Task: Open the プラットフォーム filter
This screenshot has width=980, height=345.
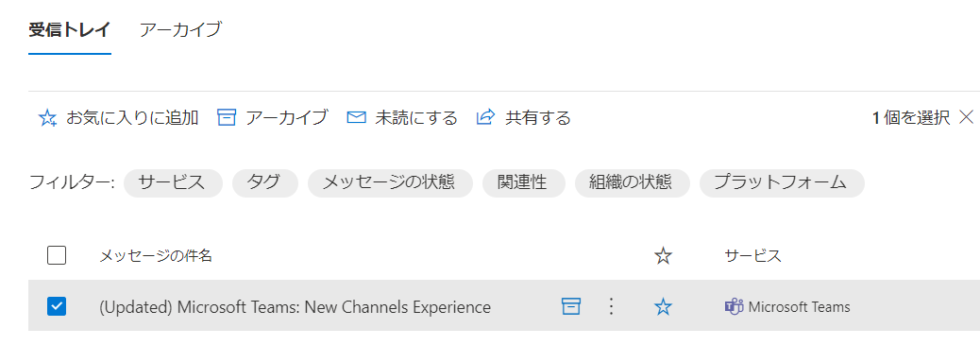Action: click(x=782, y=182)
